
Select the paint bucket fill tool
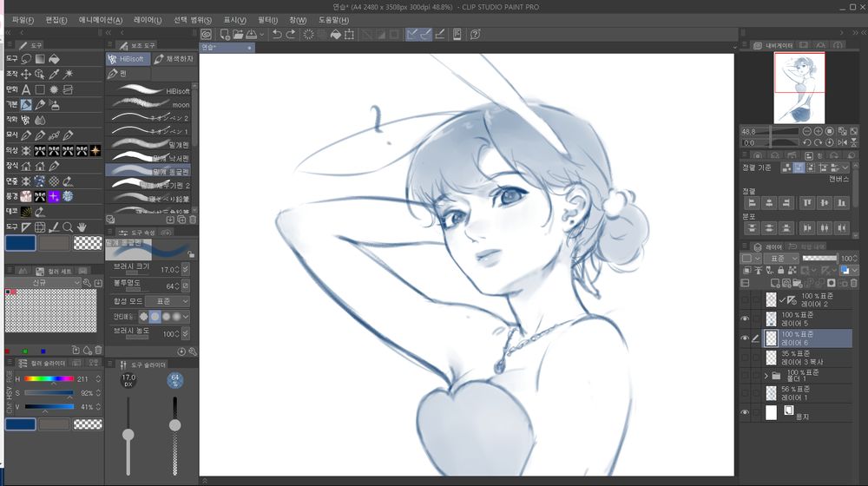54,59
